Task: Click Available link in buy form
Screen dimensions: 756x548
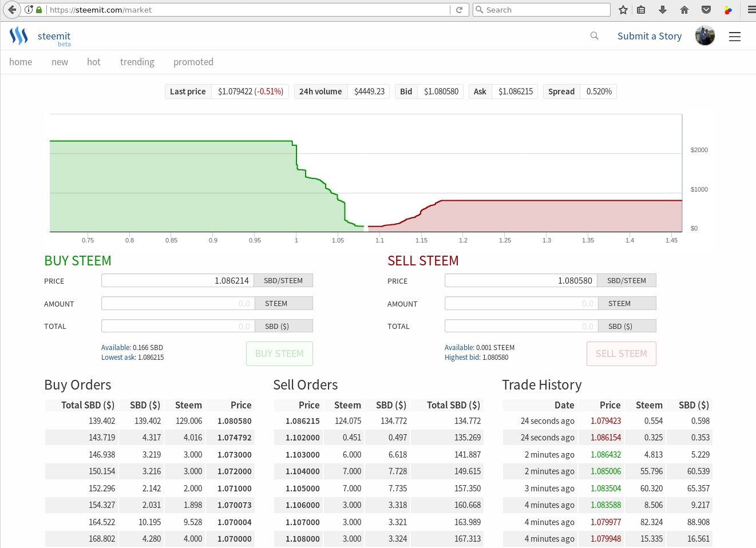Action: pyautogui.click(x=116, y=348)
